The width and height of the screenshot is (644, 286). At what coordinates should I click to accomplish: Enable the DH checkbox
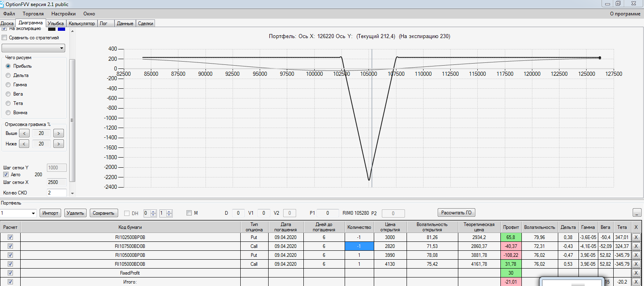tap(127, 213)
